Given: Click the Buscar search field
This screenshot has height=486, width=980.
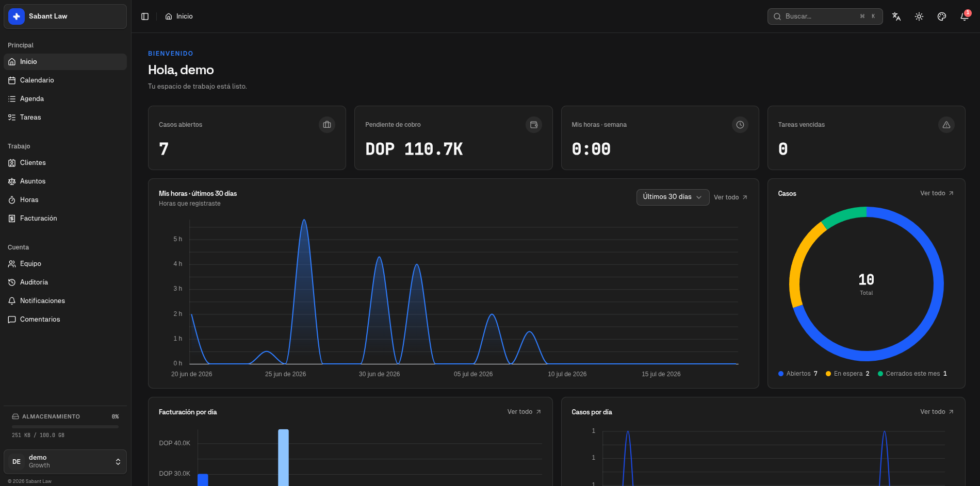Looking at the screenshot, I should click(825, 16).
